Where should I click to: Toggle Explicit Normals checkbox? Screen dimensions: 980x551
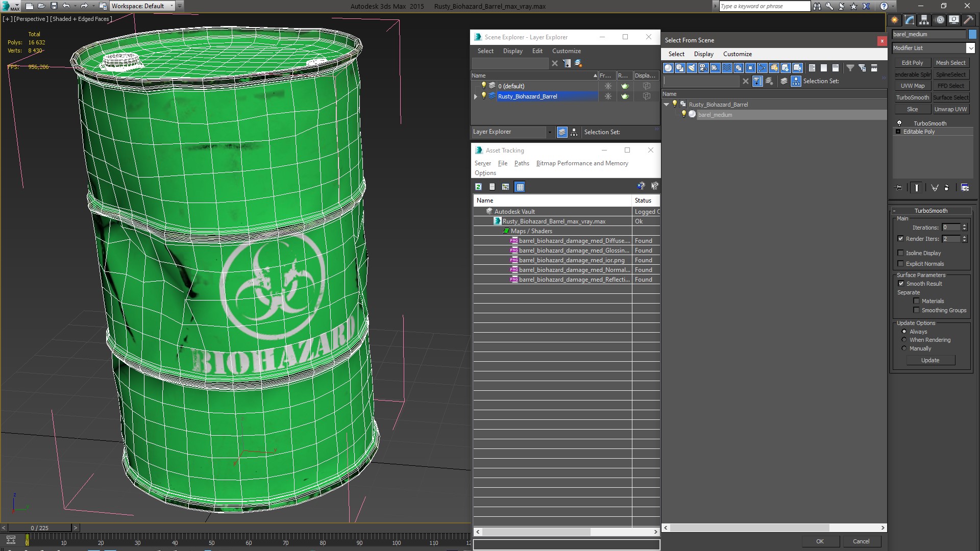point(900,264)
